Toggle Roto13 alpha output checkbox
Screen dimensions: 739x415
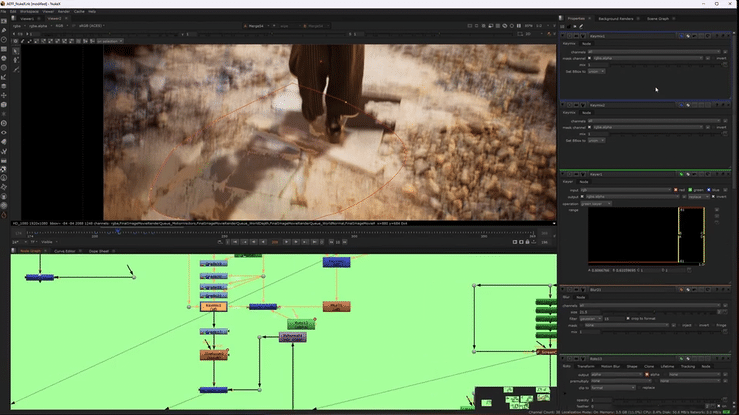pyautogui.click(x=647, y=374)
